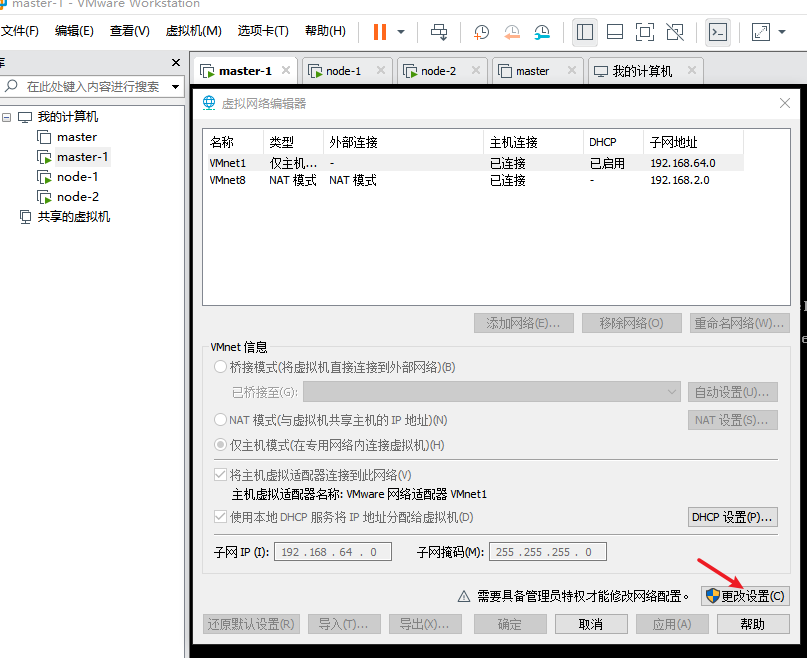
Task: Close the 虚拟网络编辑器 dialog
Action: (x=785, y=103)
